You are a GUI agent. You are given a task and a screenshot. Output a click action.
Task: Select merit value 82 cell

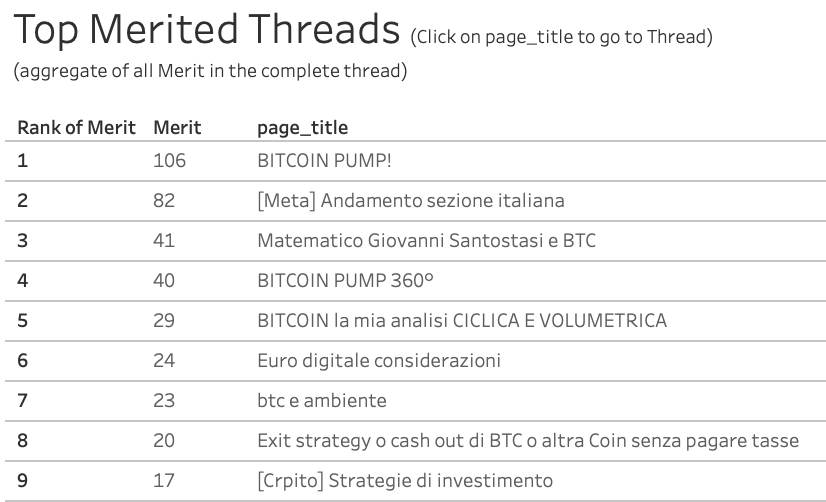click(x=164, y=201)
